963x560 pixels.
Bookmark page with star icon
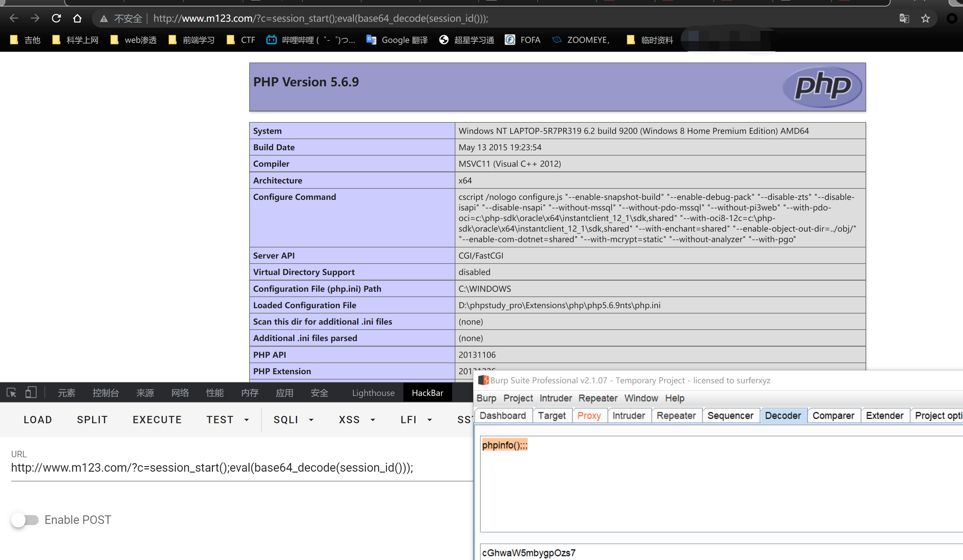[925, 18]
